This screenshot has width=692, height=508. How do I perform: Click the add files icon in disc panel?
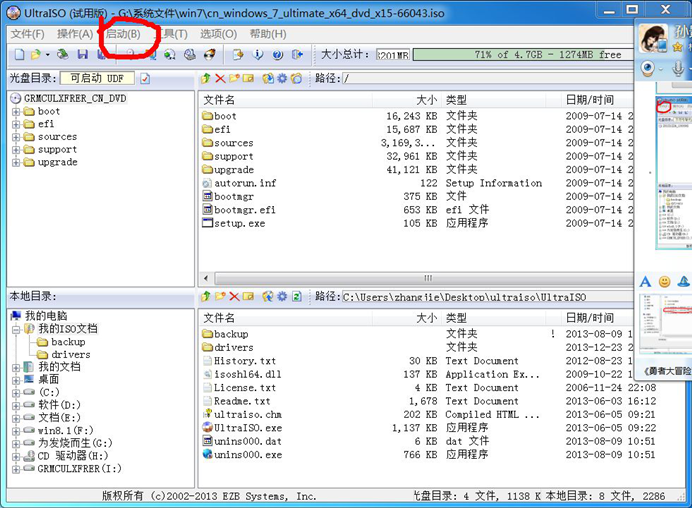(x=267, y=79)
